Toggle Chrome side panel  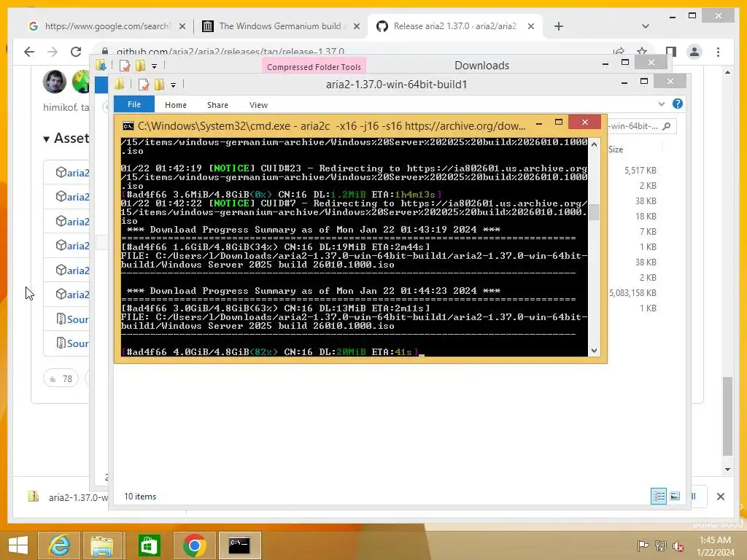tap(671, 52)
